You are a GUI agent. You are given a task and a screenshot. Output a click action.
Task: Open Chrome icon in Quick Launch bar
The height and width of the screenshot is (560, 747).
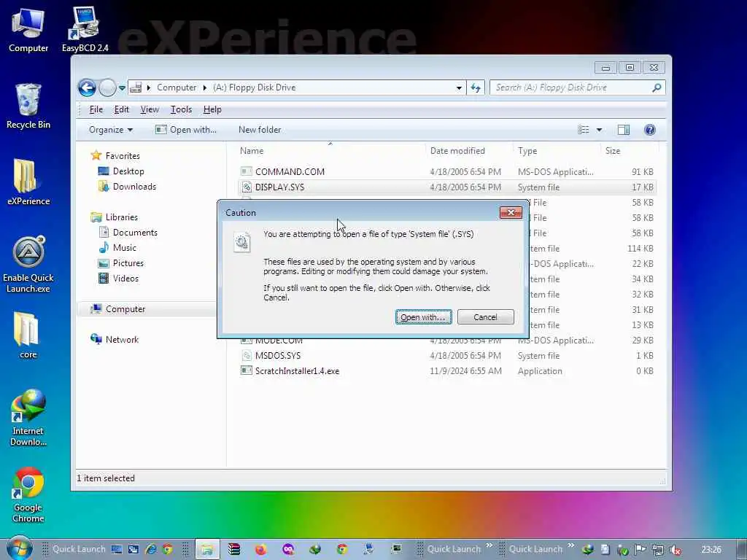click(167, 549)
